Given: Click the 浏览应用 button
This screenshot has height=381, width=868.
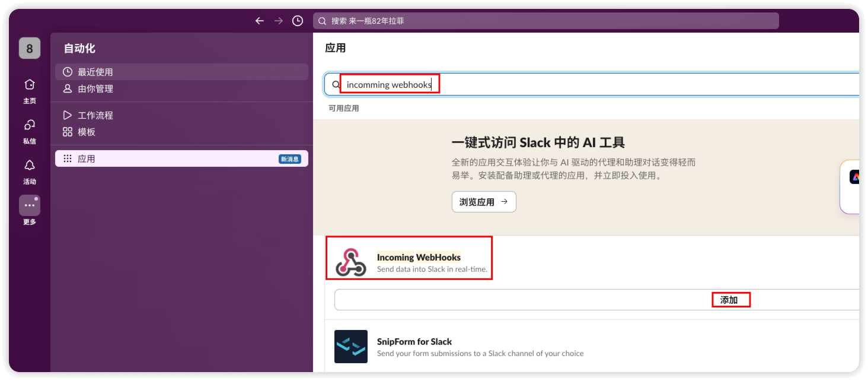Looking at the screenshot, I should click(484, 202).
